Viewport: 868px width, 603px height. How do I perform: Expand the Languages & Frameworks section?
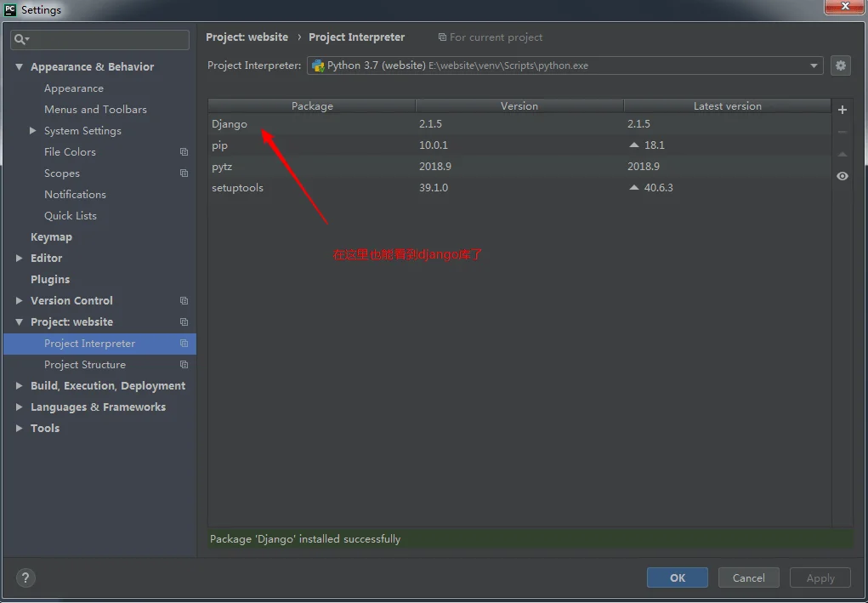pos(19,407)
